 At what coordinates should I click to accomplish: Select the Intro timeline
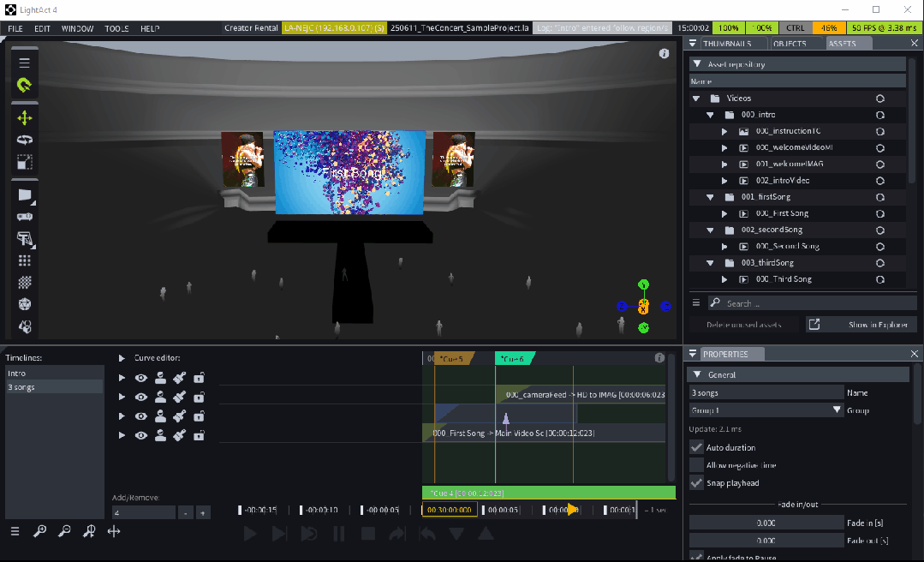click(x=54, y=374)
